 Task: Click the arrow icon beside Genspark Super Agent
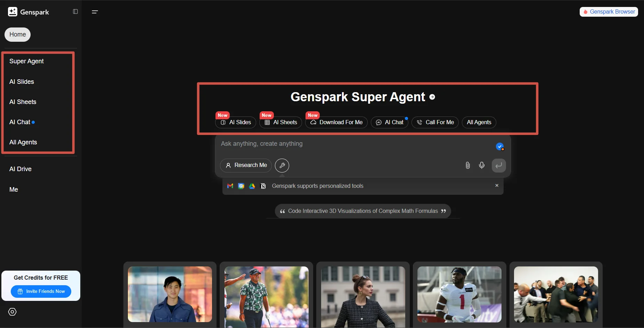click(432, 97)
